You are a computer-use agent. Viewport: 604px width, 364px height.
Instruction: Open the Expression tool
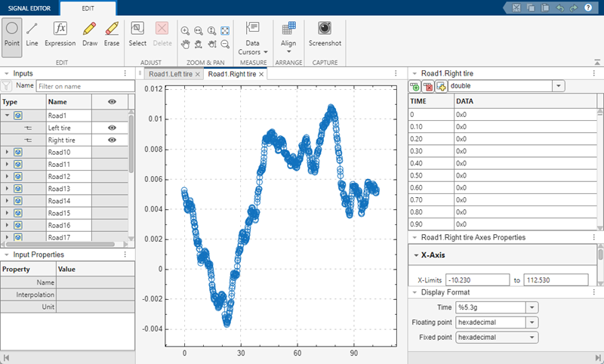point(60,35)
